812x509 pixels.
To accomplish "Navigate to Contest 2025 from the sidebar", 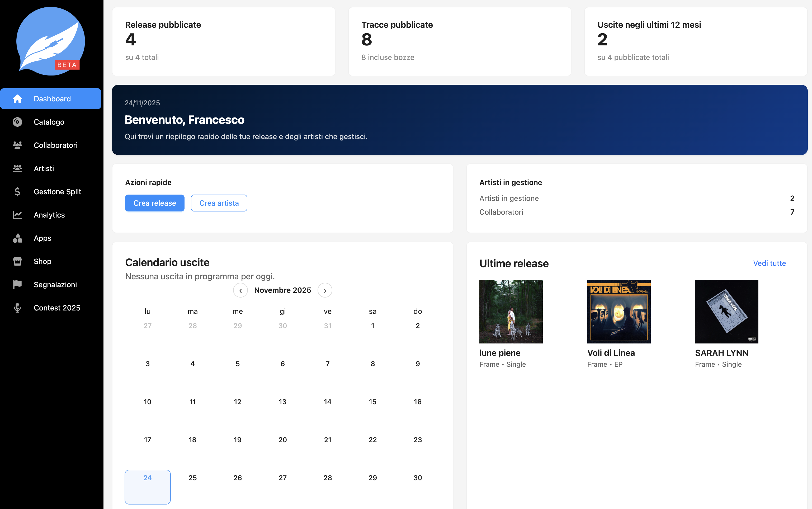I will coord(56,308).
